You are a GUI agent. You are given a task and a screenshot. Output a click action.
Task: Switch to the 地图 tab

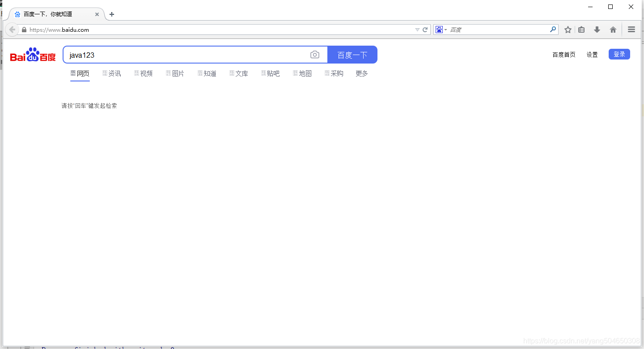(302, 73)
